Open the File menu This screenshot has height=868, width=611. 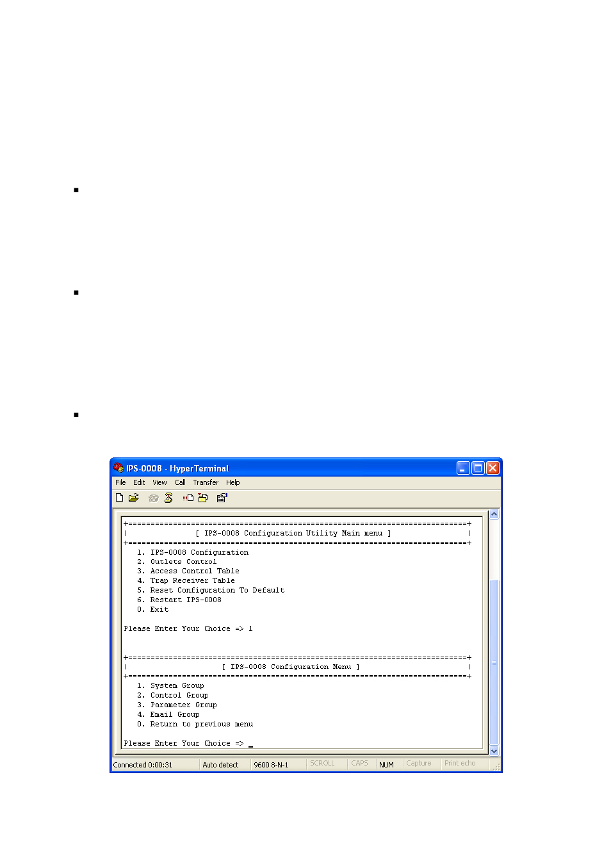120,483
